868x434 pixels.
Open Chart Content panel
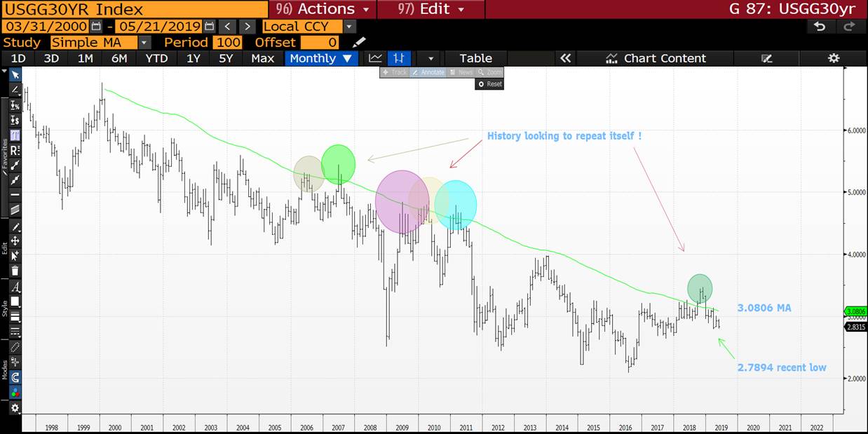click(x=656, y=58)
